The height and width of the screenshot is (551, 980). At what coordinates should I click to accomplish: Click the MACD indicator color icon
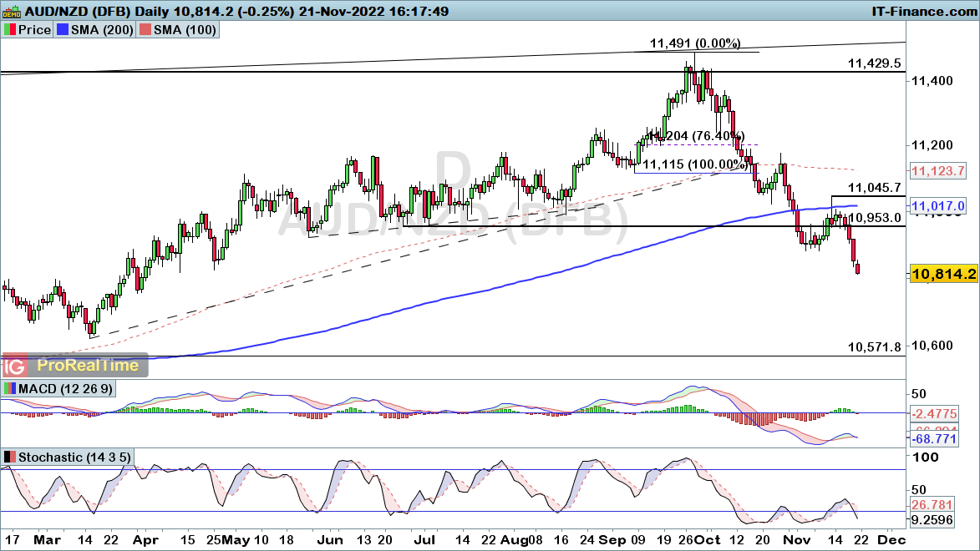(x=9, y=388)
